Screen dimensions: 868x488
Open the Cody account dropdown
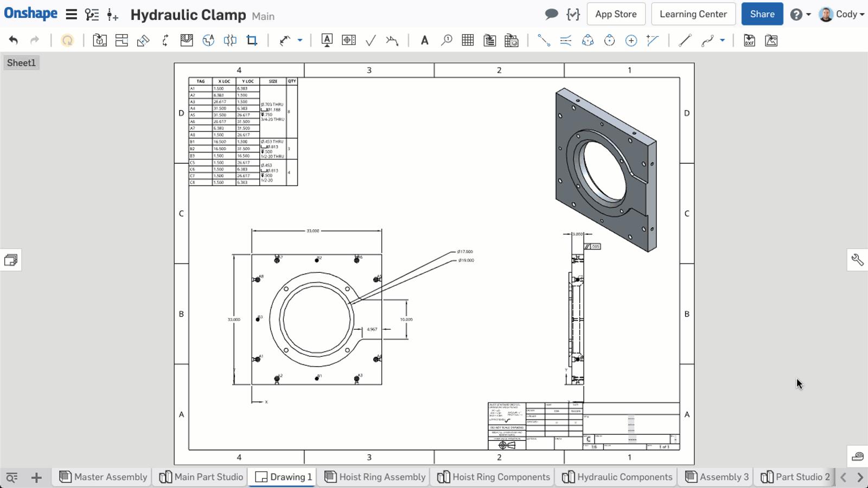[843, 14]
